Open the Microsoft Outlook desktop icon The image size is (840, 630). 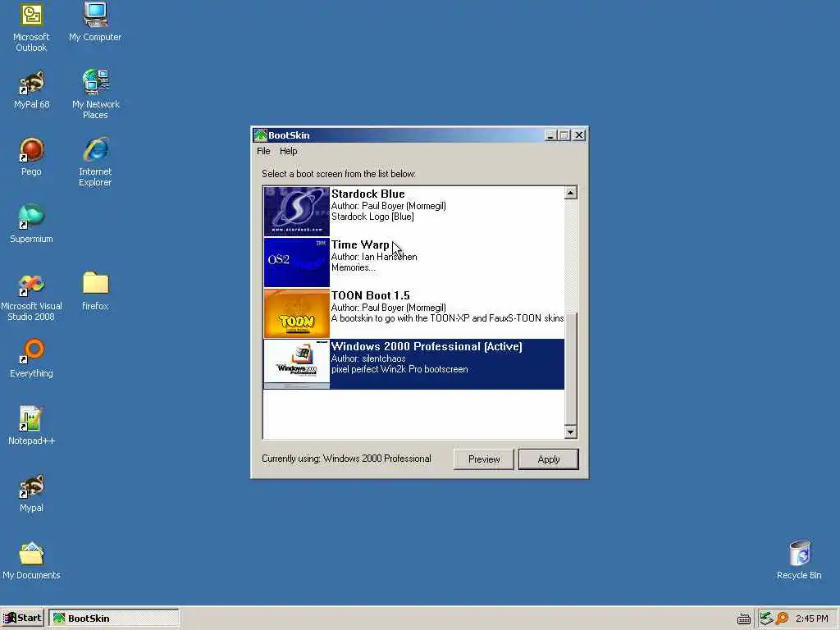[31, 27]
